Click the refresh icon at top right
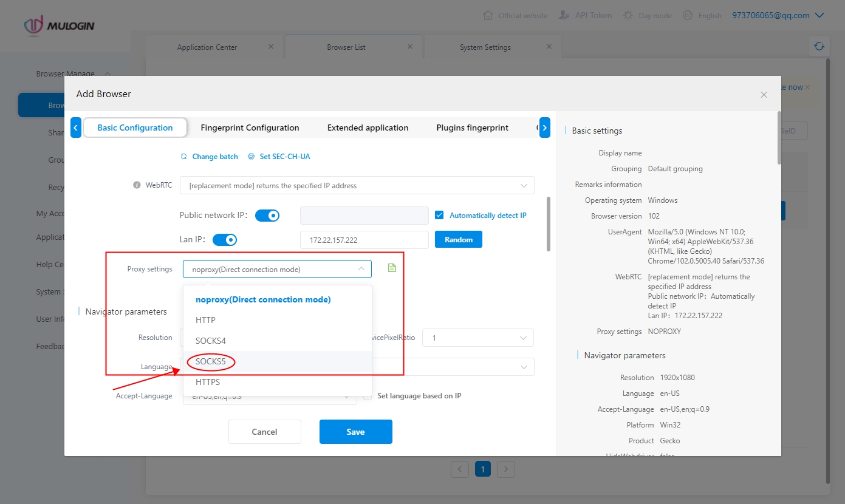Screen dimensions: 845x504 click(x=819, y=46)
